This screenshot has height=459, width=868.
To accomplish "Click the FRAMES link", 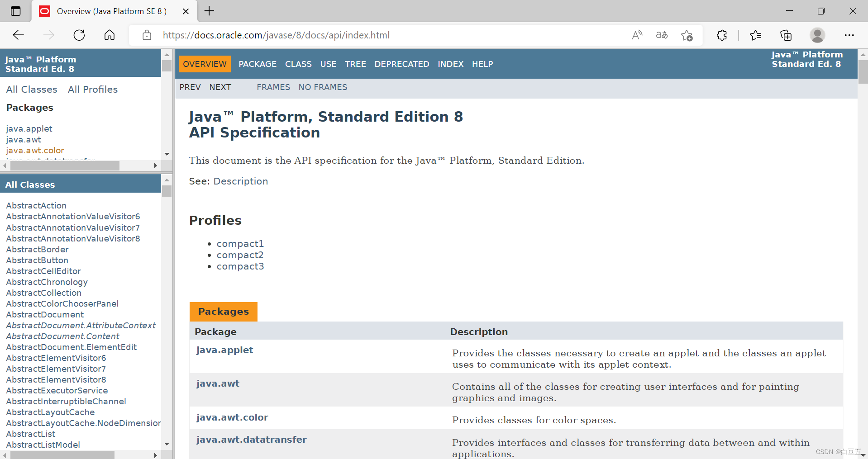I will pos(273,87).
